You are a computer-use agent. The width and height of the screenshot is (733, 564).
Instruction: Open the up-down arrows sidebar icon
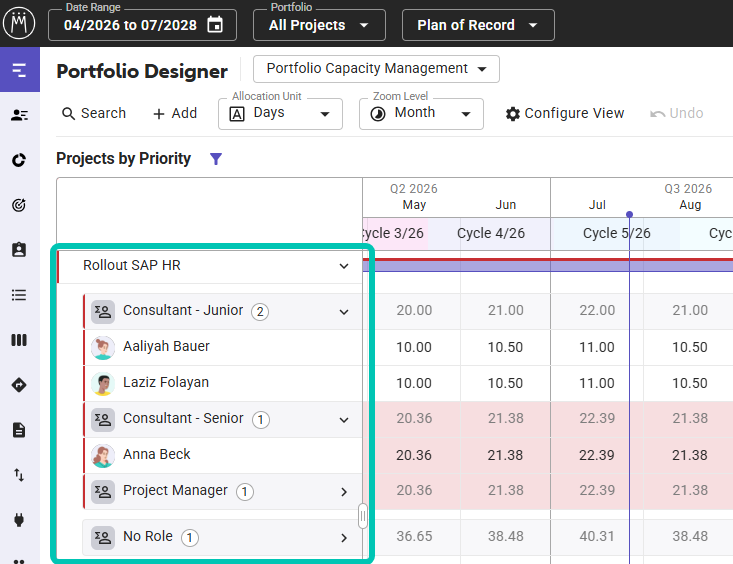point(19,475)
